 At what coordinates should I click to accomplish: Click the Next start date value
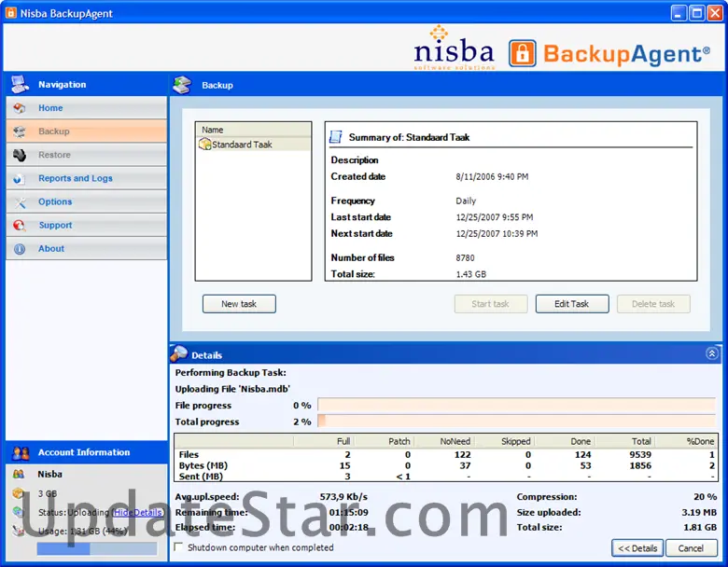pyautogui.click(x=497, y=234)
